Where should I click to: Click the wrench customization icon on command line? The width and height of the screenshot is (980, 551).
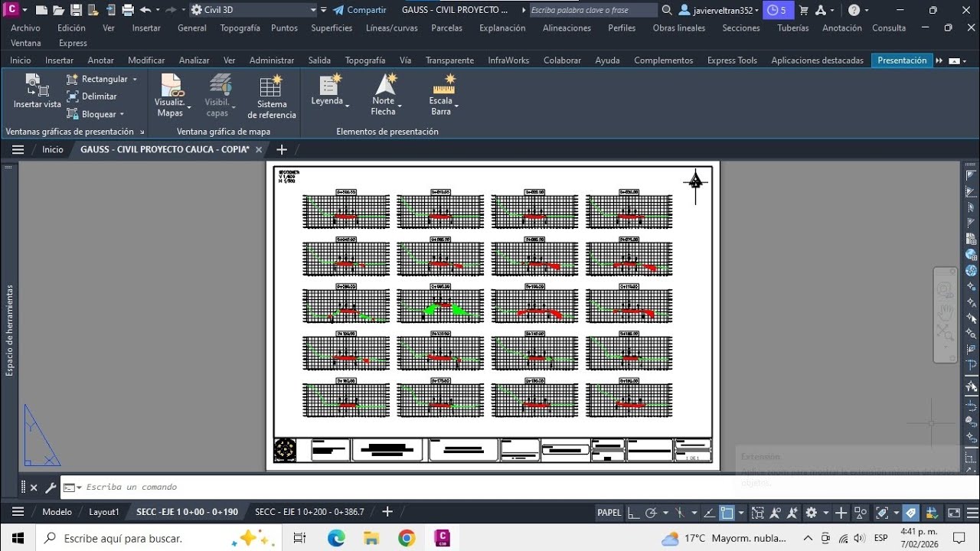[x=51, y=487]
